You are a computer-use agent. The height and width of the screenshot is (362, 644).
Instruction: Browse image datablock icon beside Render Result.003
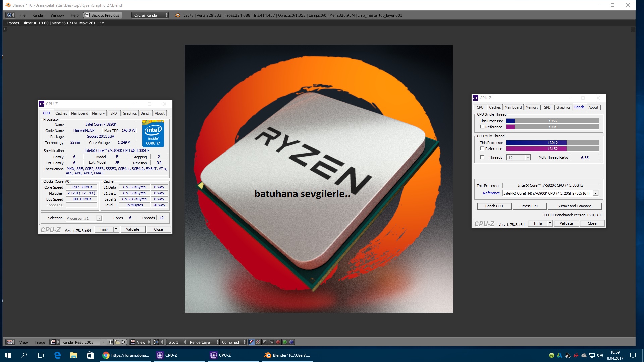point(55,342)
